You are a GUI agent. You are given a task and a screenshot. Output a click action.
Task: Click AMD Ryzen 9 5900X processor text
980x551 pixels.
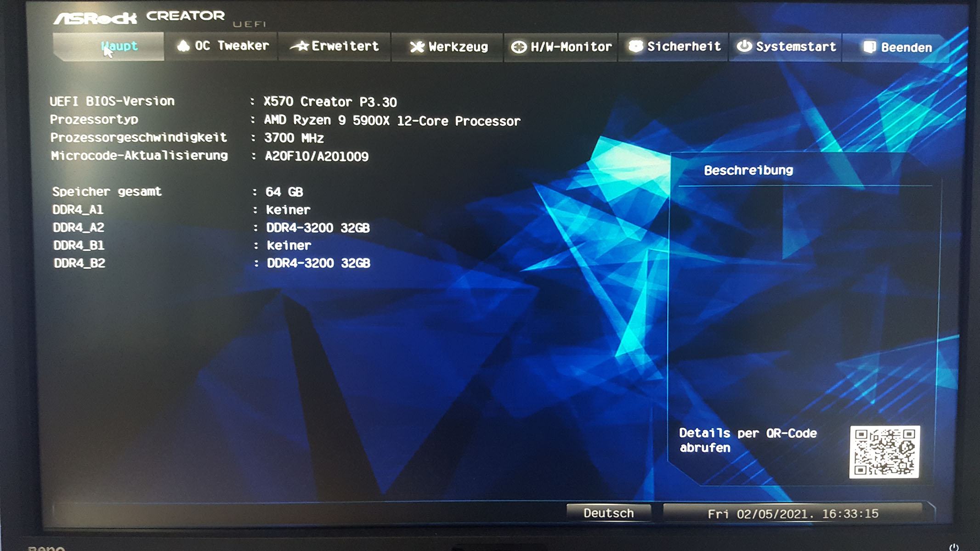pos(392,121)
